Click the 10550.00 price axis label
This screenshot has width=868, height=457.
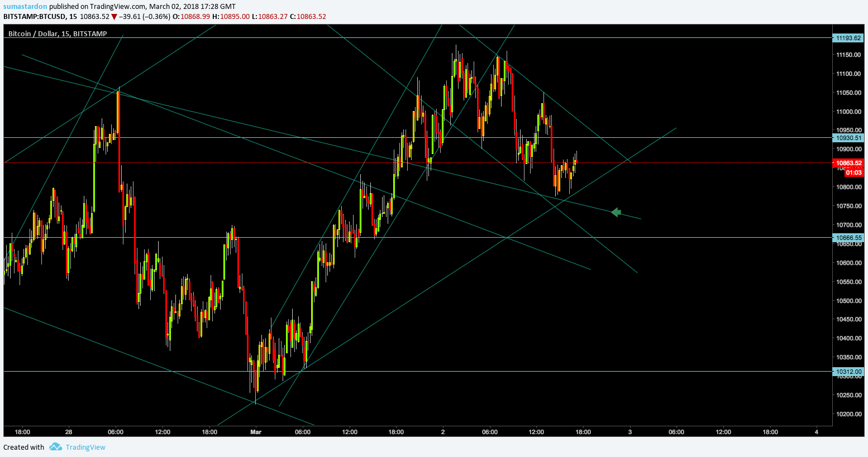coord(848,282)
